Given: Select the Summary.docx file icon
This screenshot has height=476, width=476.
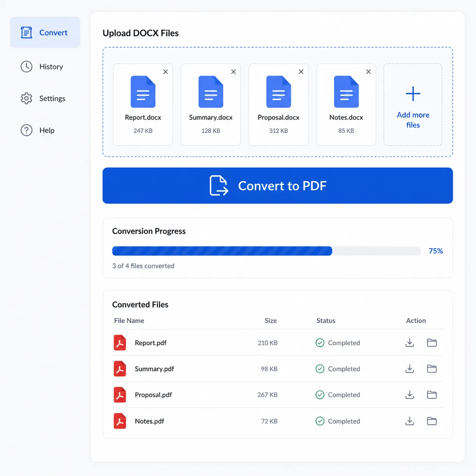Looking at the screenshot, I should coord(211,92).
